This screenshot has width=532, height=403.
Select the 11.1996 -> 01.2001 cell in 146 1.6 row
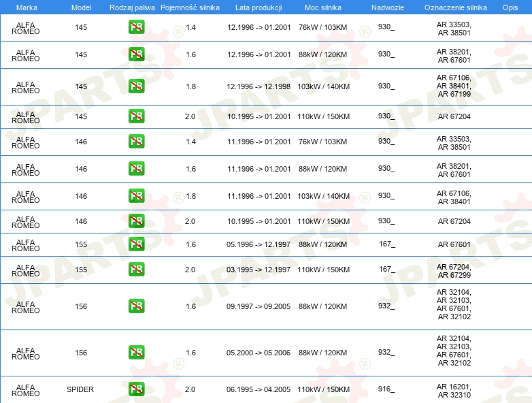(259, 169)
